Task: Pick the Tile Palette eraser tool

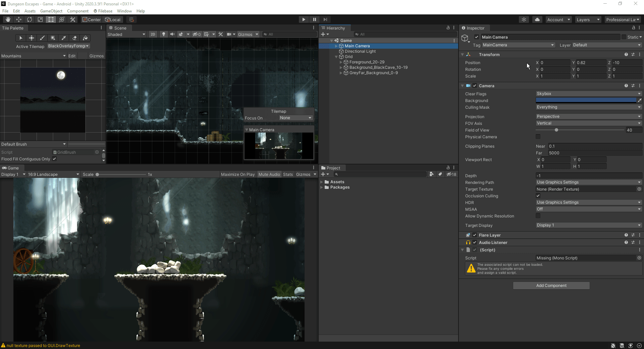Action: (74, 38)
